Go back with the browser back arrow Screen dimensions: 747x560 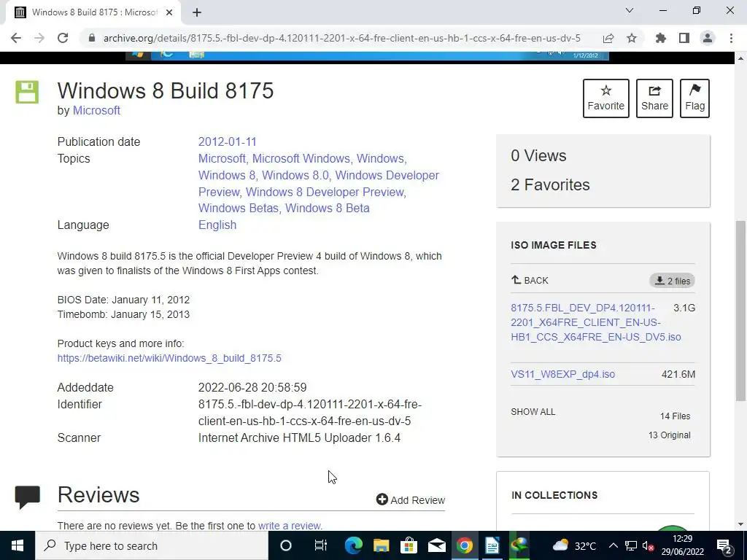click(16, 38)
